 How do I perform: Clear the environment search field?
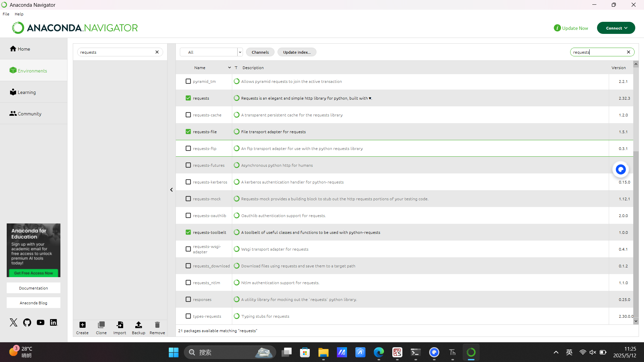pos(157,52)
